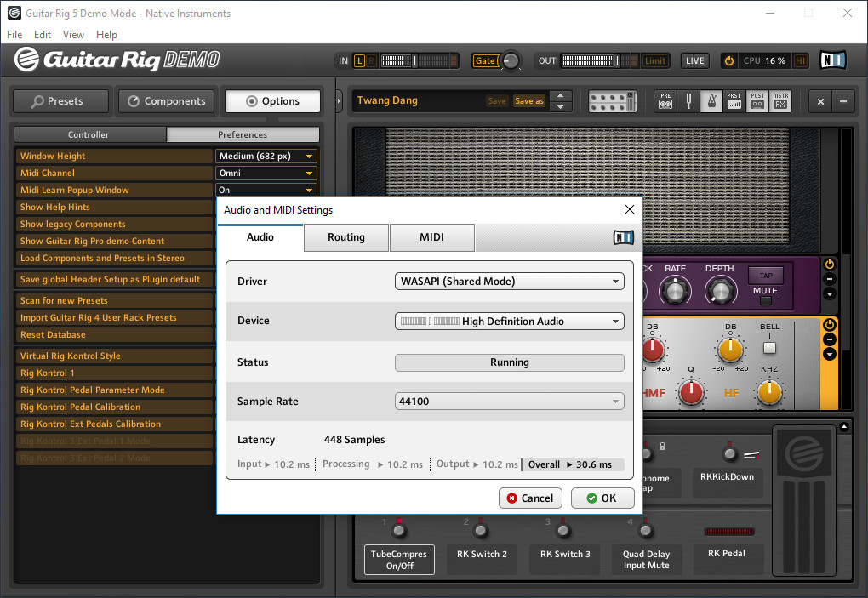868x598 pixels.
Task: Click the Guitar Rig logo
Action: tap(117, 60)
